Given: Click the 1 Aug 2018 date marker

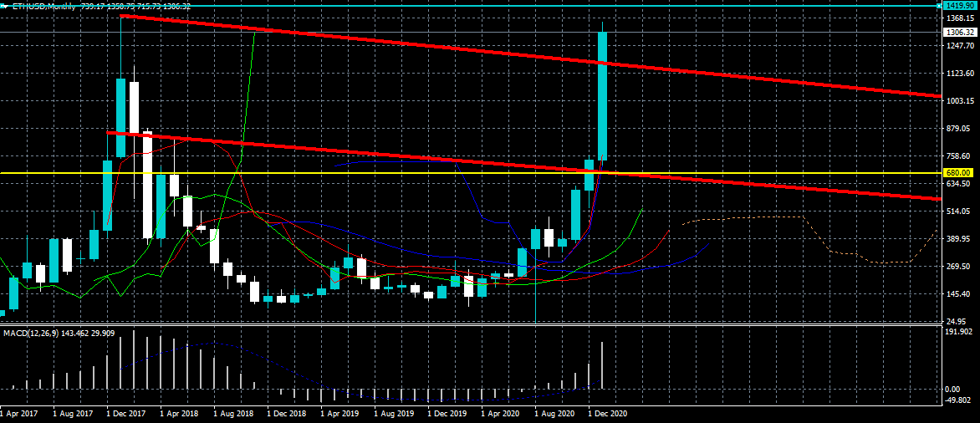Looking at the screenshot, I should pyautogui.click(x=234, y=414).
